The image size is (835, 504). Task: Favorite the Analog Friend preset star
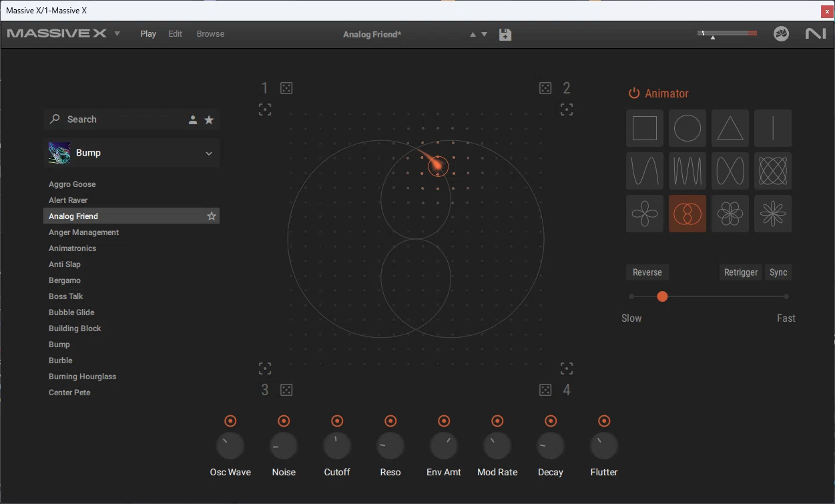coord(212,216)
